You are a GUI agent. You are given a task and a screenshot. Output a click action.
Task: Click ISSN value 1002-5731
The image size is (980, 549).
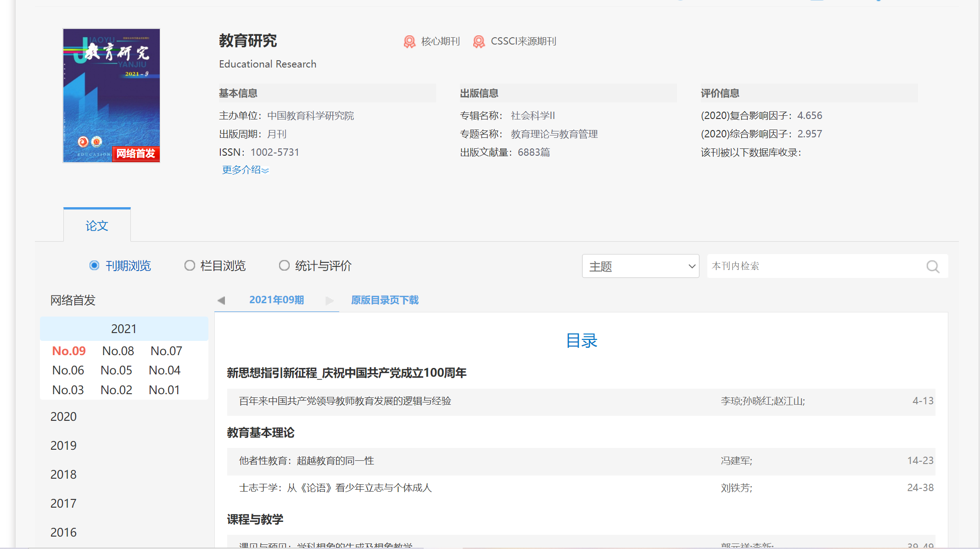coord(274,153)
